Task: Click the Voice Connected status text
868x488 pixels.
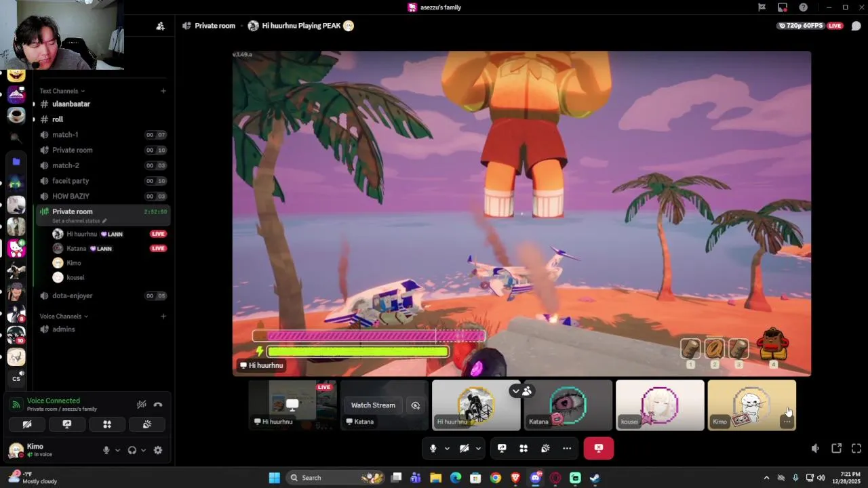Action: coord(54,401)
